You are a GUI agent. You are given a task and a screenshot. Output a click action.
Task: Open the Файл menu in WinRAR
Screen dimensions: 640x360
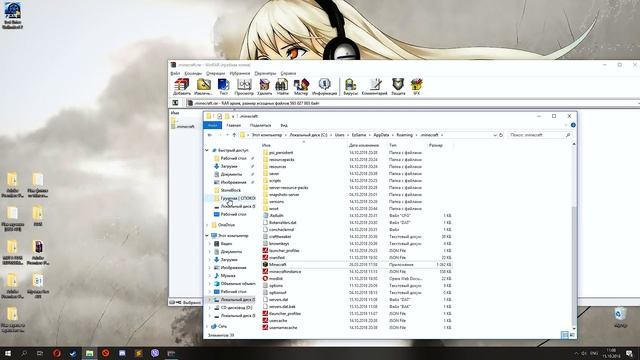click(x=175, y=73)
